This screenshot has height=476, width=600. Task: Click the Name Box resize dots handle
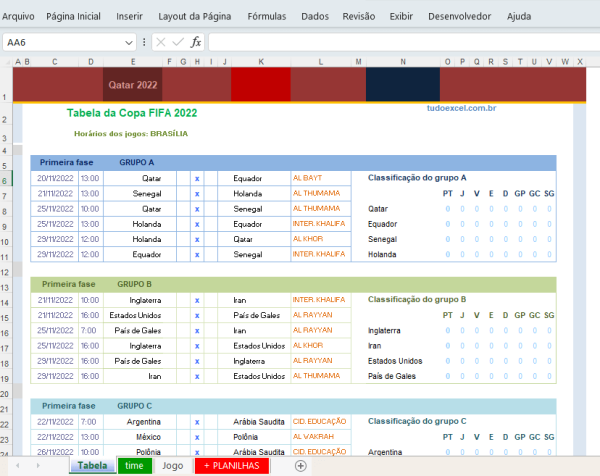click(144, 42)
